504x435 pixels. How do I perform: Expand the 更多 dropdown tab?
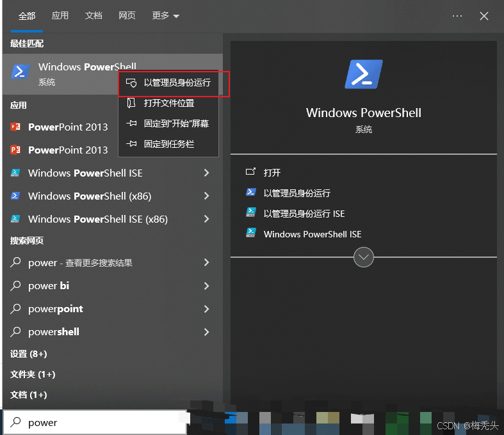point(165,16)
